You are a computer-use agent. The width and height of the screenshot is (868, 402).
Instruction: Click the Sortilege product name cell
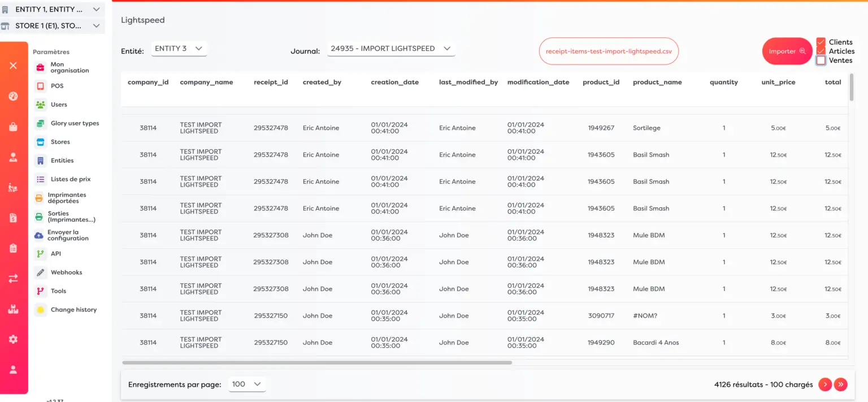[x=646, y=128]
